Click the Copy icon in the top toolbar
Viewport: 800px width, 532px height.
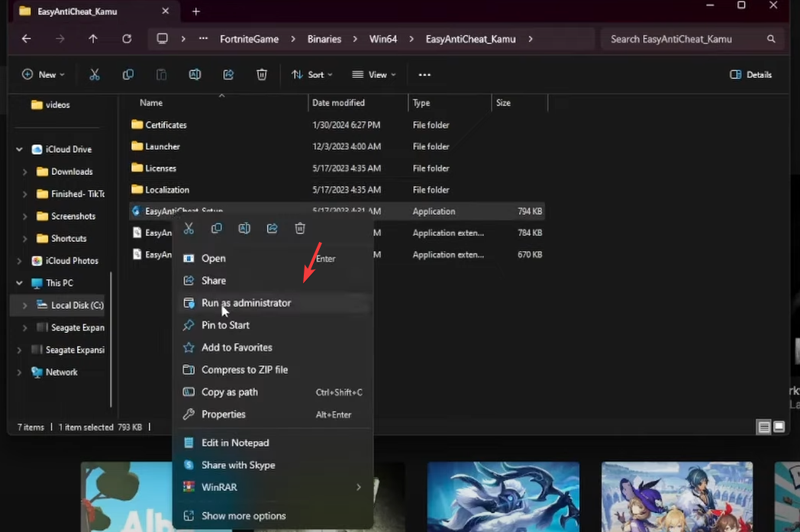128,75
